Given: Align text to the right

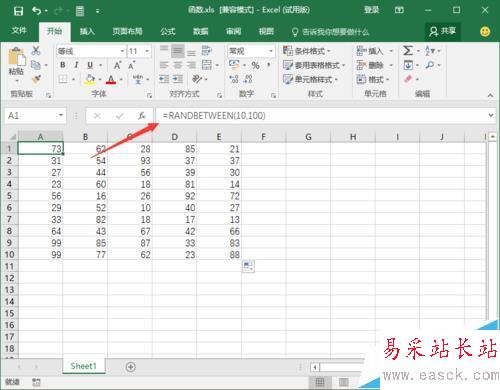Looking at the screenshot, I should coord(191,65).
